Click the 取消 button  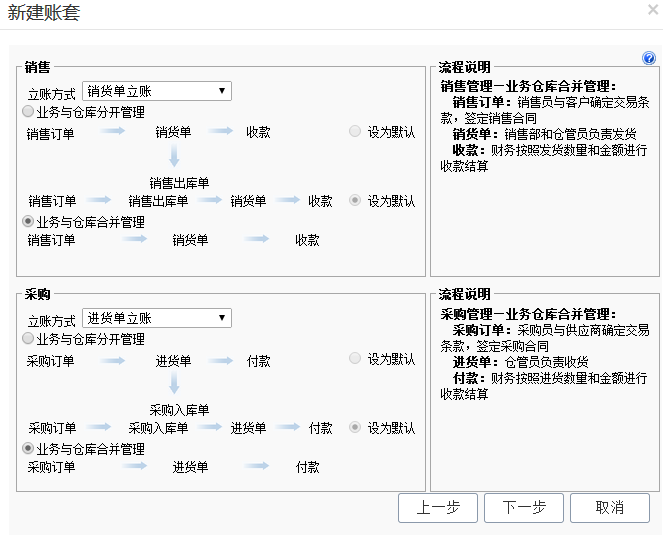(x=609, y=507)
